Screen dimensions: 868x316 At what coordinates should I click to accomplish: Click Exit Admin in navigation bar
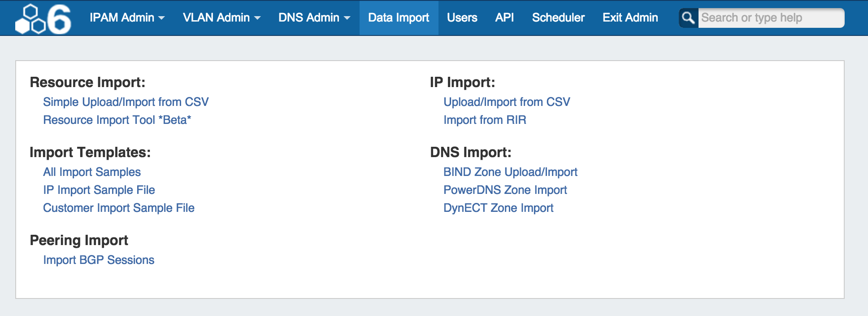click(630, 18)
